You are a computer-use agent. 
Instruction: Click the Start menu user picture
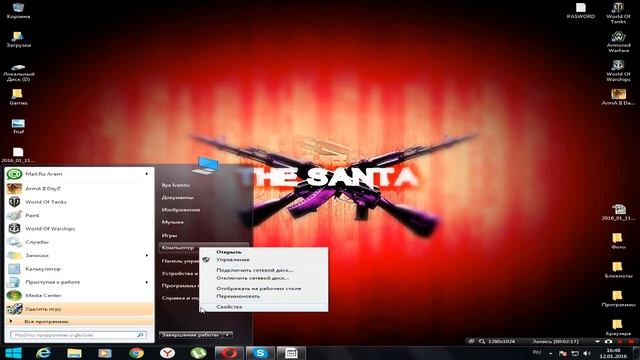click(x=206, y=165)
